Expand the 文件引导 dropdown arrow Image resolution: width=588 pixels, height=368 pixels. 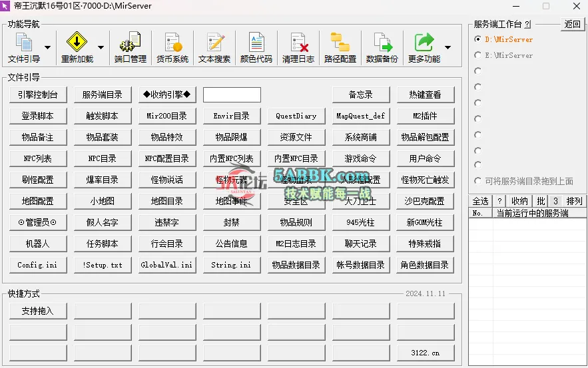pos(47,47)
